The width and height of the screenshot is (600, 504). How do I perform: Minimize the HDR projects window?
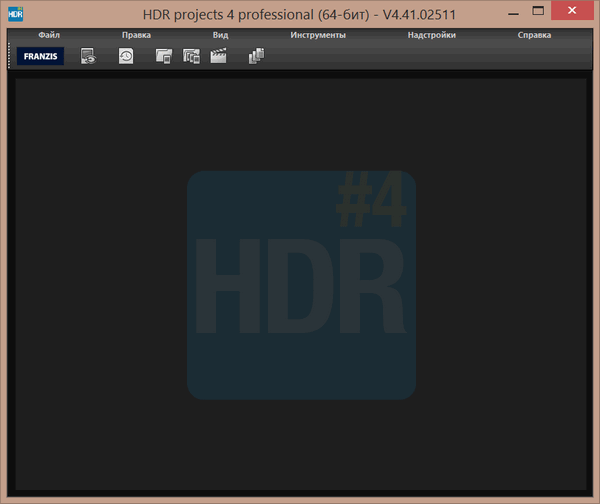pyautogui.click(x=514, y=14)
